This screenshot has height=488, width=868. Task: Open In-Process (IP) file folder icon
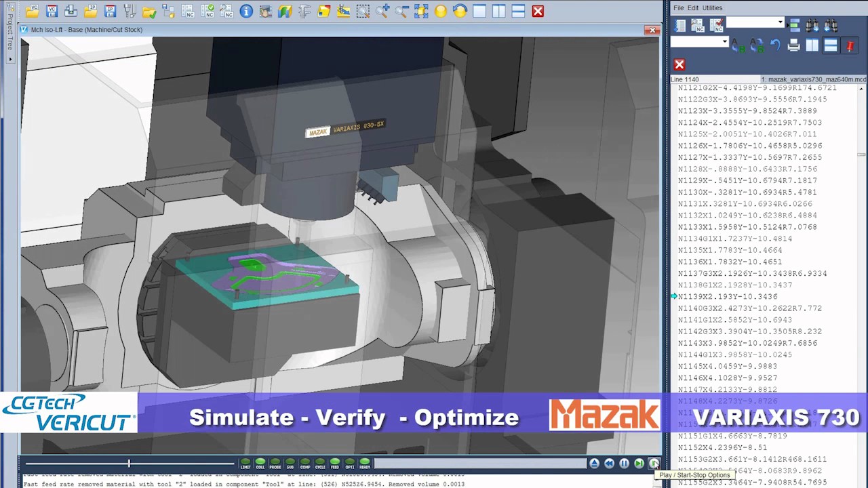pos(91,11)
